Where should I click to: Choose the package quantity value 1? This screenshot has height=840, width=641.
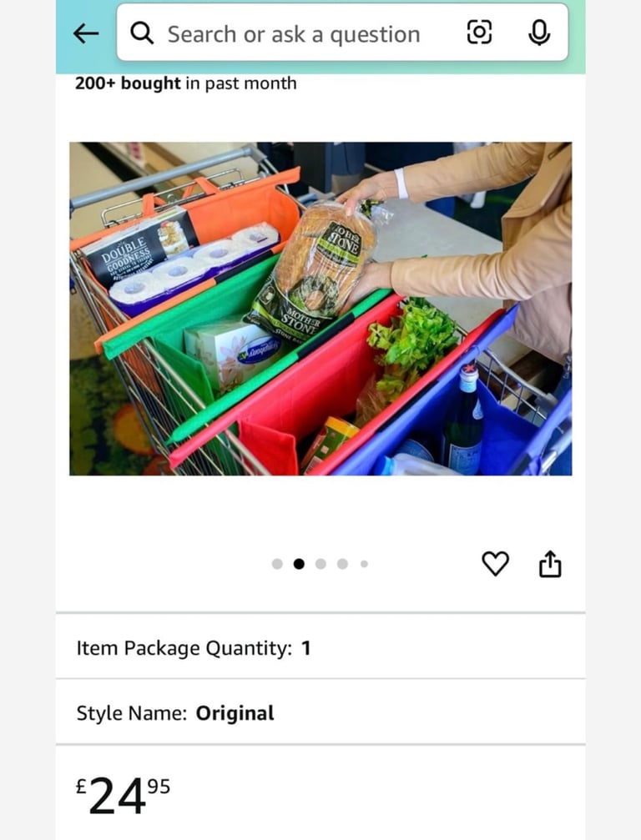click(x=306, y=648)
